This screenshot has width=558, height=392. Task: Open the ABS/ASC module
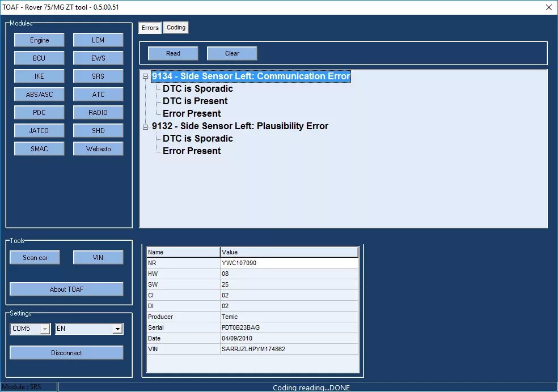[39, 95]
